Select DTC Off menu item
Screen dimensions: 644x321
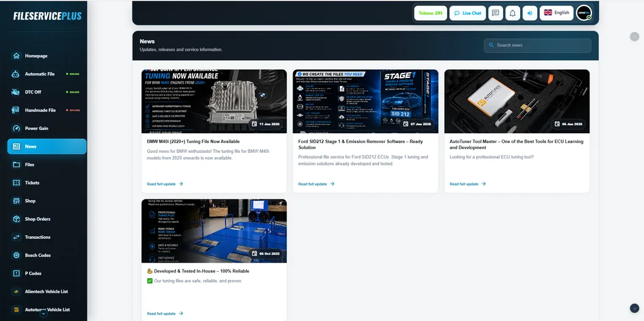(x=47, y=92)
